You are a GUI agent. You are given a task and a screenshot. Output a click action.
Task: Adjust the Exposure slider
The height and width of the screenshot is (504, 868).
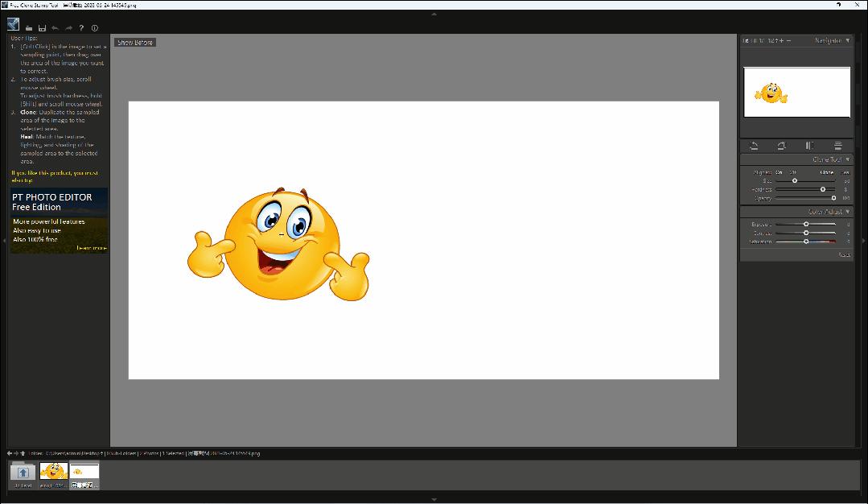click(806, 225)
